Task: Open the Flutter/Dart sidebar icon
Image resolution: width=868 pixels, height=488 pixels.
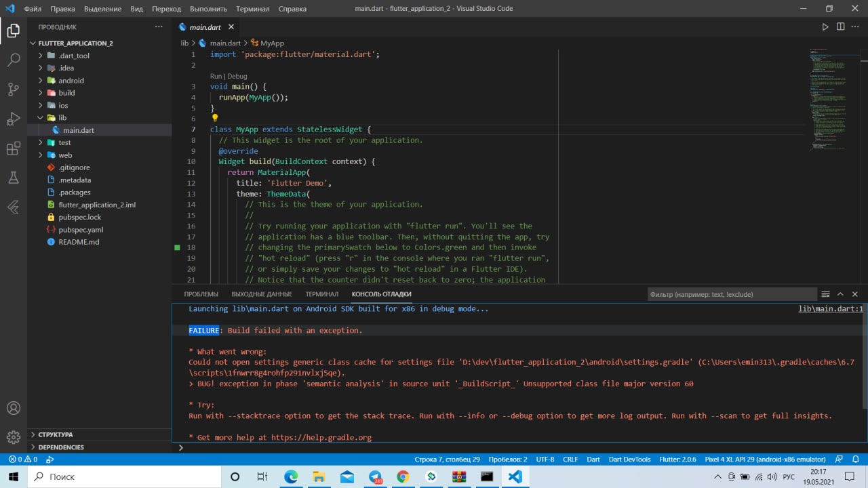Action: (14, 207)
